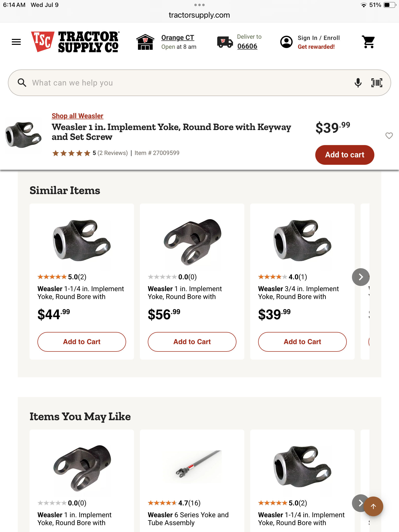Open the shopping cart
399x532 pixels.
(368, 42)
